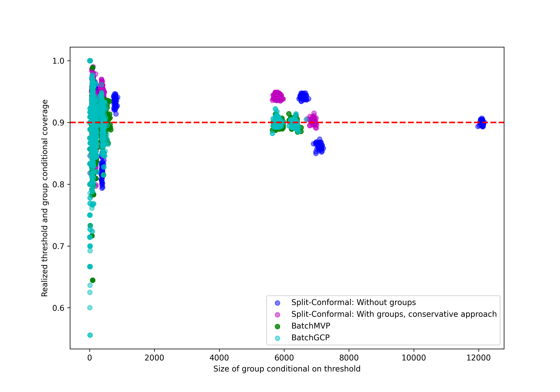
Task: Click the 6000 x-axis tick label
Action: click(284, 358)
